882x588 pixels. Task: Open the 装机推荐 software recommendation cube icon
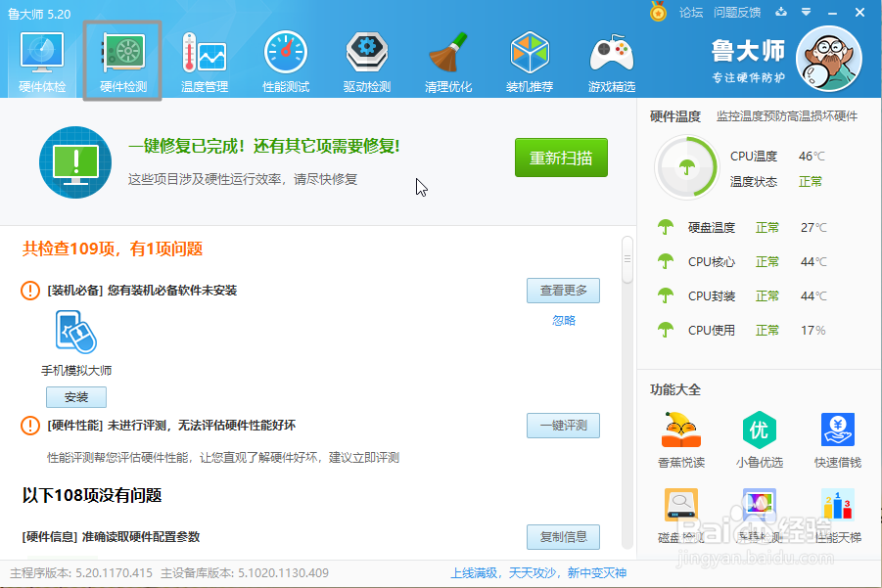coord(530,53)
